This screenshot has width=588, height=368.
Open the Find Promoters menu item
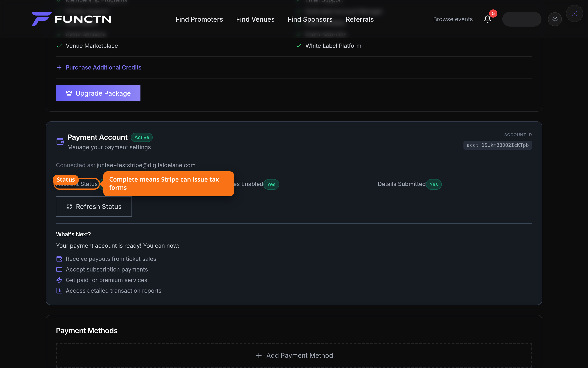[x=199, y=19]
